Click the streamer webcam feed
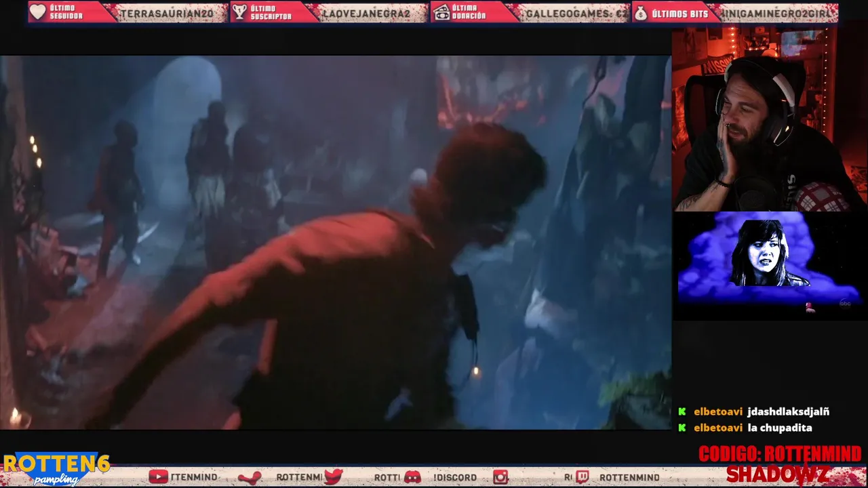Viewport: 868px width, 488px height. pos(770,119)
